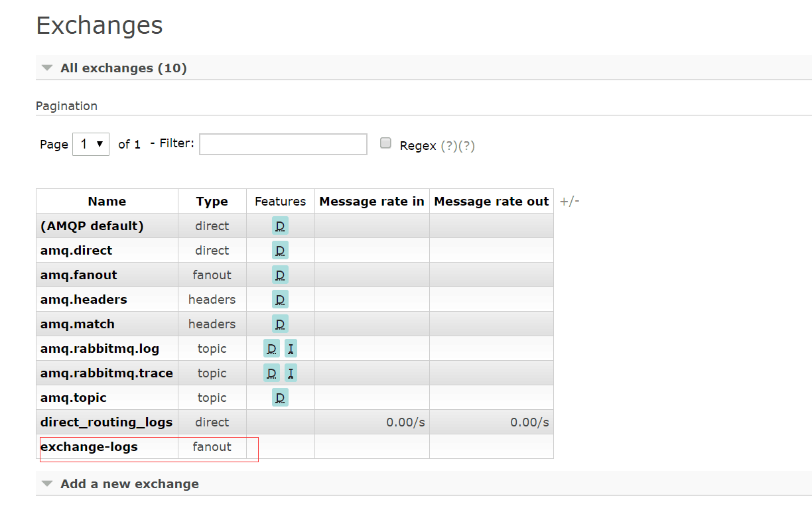
Task: Focus the Filter text field
Action: click(x=283, y=144)
